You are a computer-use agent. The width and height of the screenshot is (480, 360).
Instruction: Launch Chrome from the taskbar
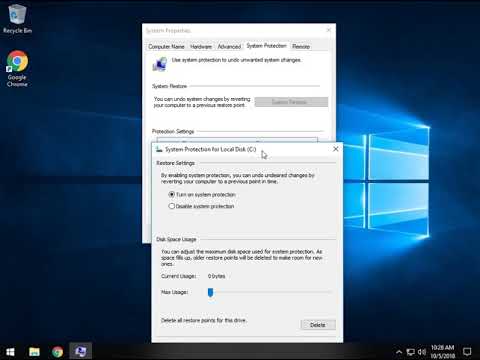pyautogui.click(x=57, y=352)
